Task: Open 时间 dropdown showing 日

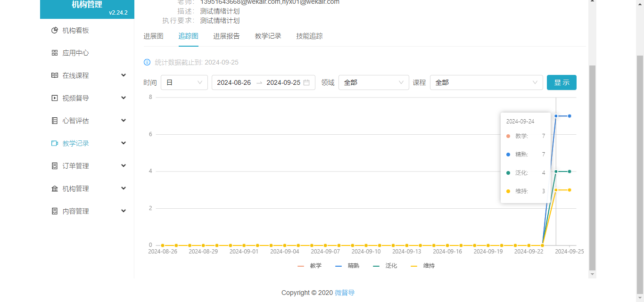Action: (184, 82)
